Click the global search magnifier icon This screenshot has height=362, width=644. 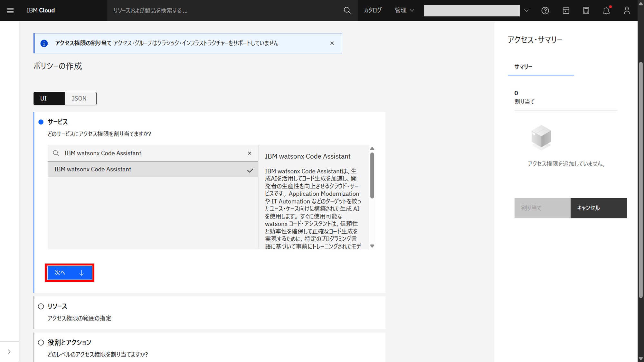coord(347,10)
